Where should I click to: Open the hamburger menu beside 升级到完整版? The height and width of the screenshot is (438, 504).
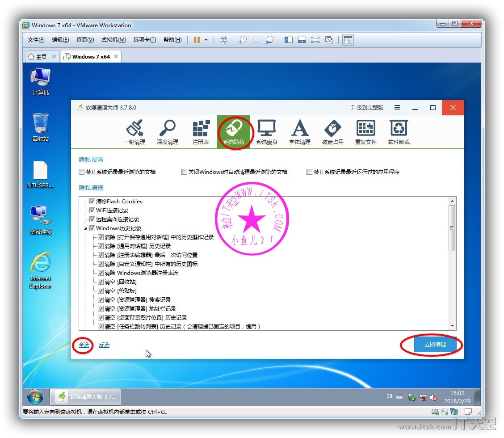[397, 108]
